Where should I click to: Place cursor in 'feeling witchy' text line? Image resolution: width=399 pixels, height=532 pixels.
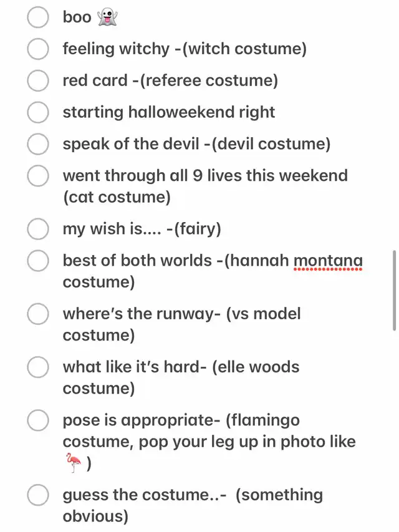pos(185,49)
